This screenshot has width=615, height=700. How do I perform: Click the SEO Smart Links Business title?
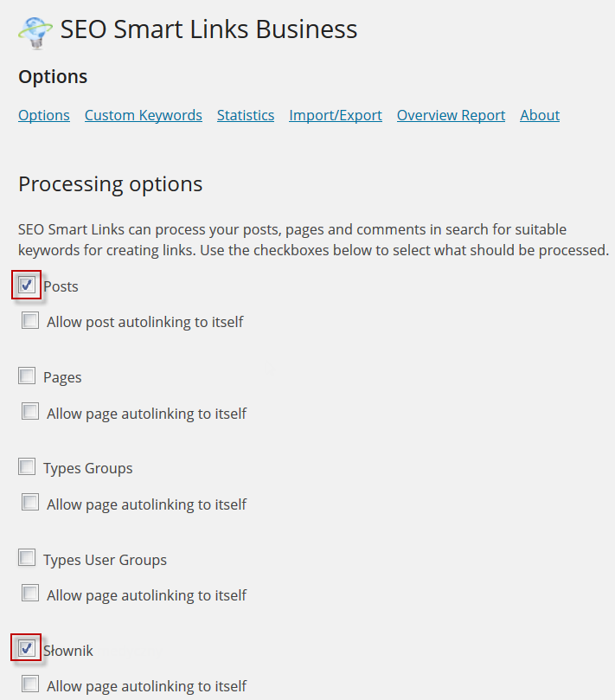click(208, 29)
